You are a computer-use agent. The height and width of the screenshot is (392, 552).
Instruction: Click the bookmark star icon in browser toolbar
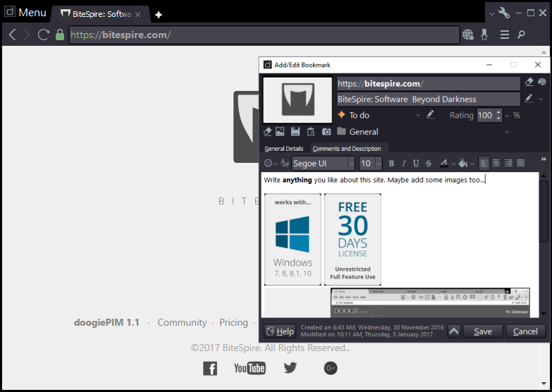(x=484, y=35)
